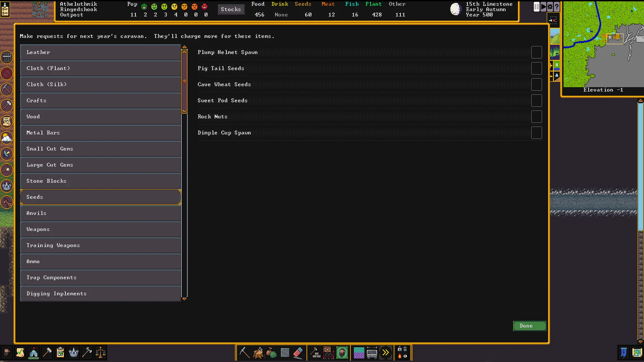Click the sack-on-stick migrants alert icon
The image size is (644, 362).
click(x=7, y=170)
